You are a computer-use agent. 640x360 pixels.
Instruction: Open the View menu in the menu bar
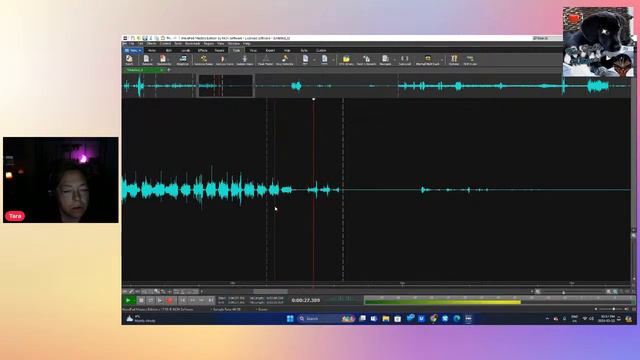point(221,44)
